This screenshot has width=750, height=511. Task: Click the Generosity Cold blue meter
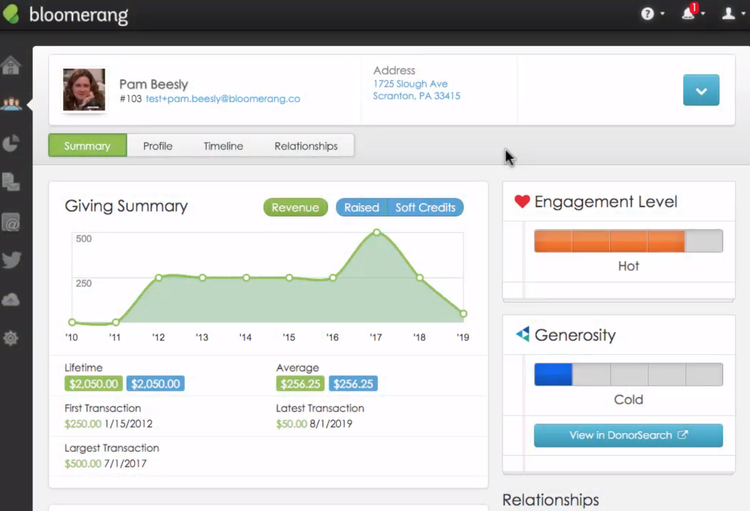coord(628,374)
